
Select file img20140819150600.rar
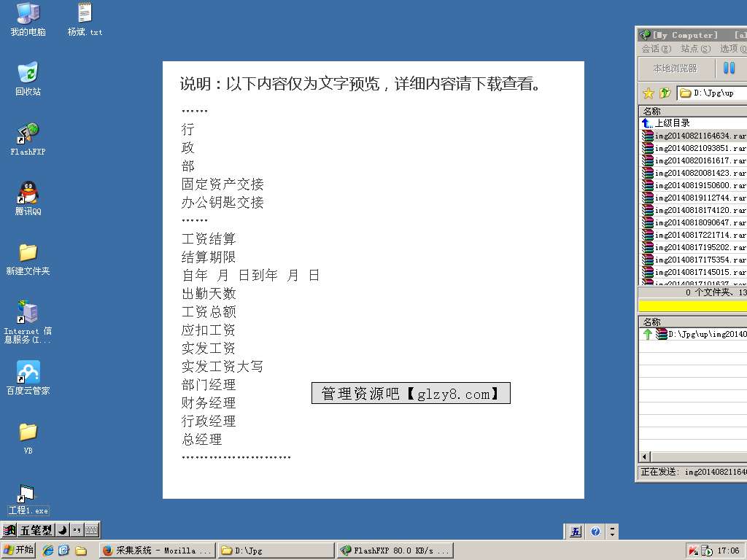click(693, 185)
